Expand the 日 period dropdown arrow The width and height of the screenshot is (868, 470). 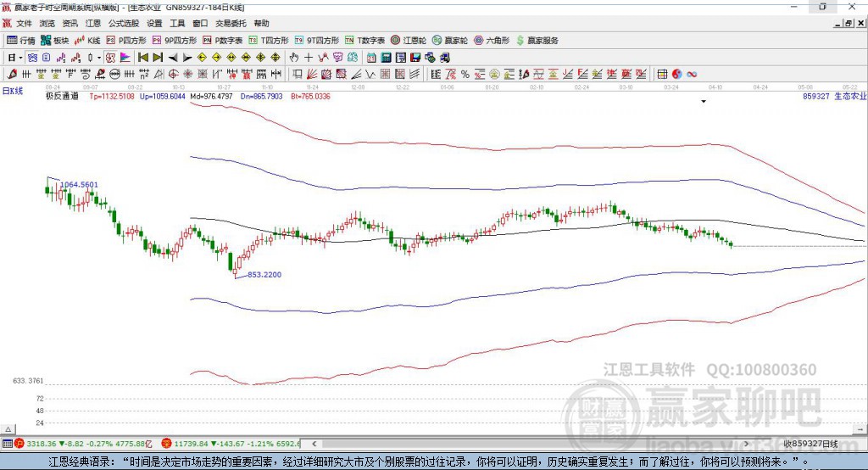click(x=20, y=58)
